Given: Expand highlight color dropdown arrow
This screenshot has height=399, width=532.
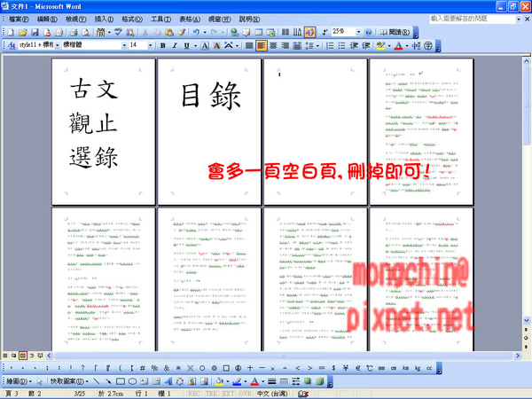Looking at the screenshot, I should (389, 45).
